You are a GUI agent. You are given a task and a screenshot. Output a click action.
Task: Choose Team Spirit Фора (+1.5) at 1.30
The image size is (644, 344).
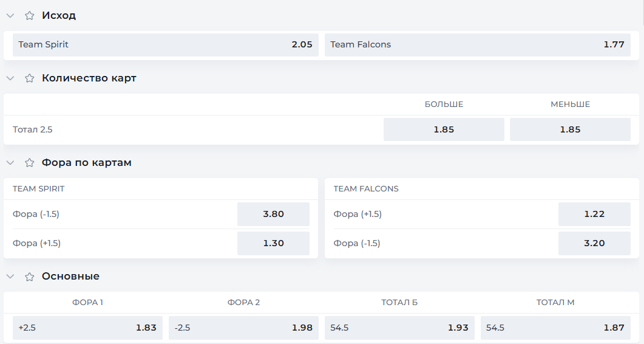click(x=273, y=243)
